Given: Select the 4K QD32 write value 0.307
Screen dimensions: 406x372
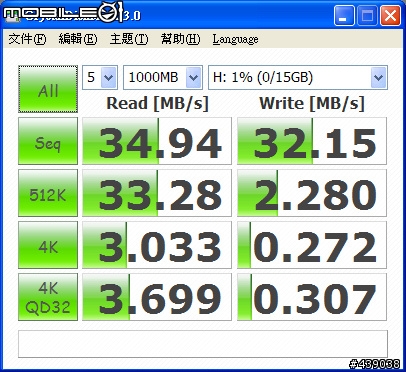Looking at the screenshot, I should 312,297.
